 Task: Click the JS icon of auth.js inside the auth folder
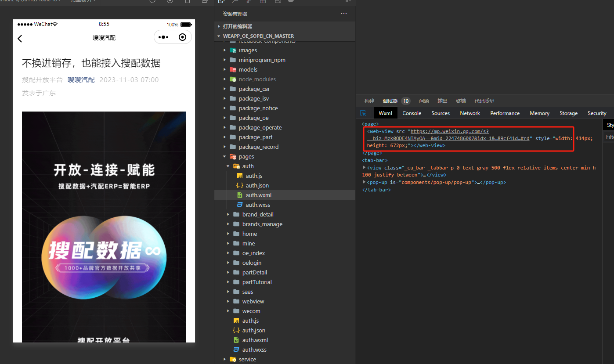click(240, 176)
